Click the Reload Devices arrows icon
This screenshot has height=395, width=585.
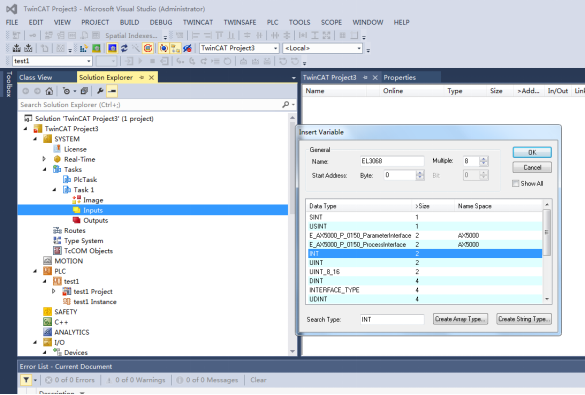point(124,48)
